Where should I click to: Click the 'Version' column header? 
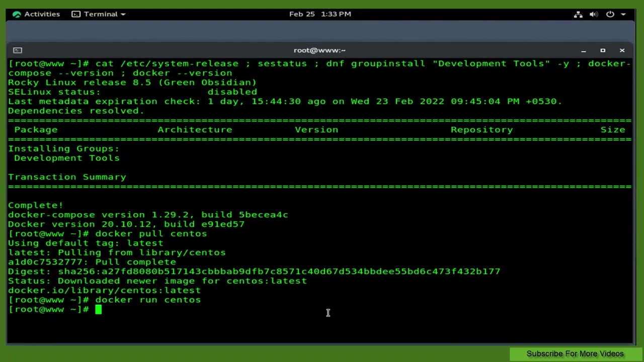(316, 130)
